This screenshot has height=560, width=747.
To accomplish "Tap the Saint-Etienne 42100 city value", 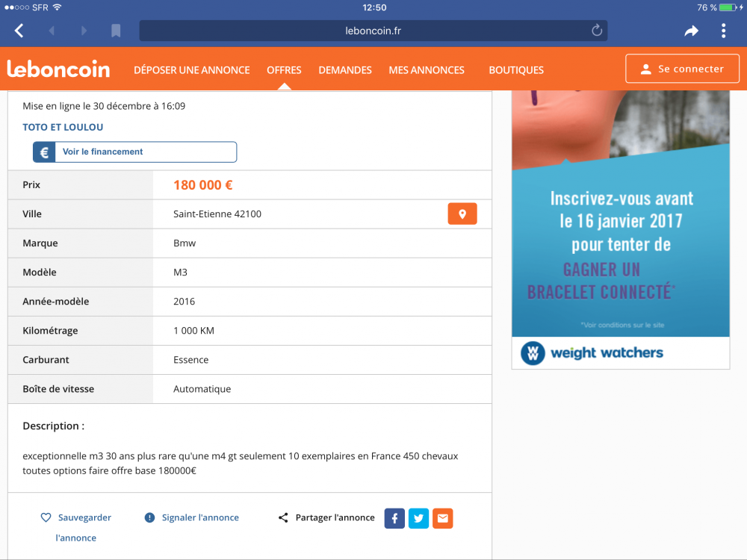I will pyautogui.click(x=217, y=214).
